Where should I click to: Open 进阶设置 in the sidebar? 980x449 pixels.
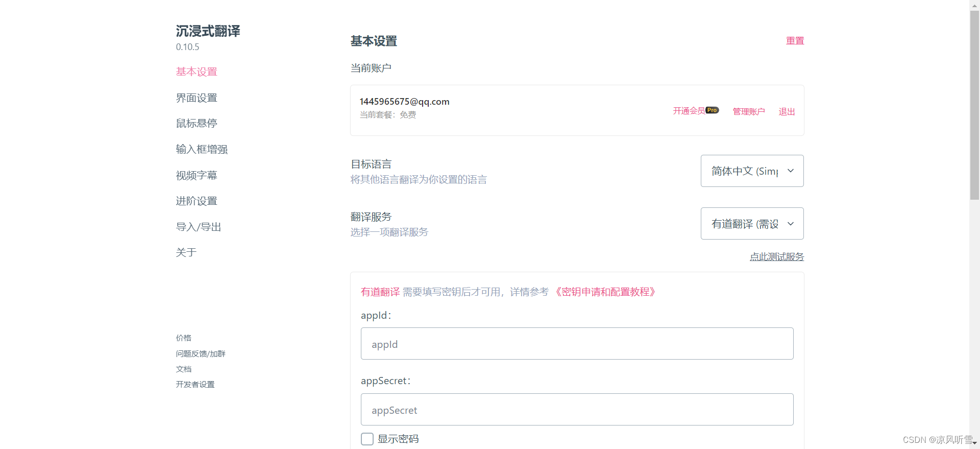click(197, 201)
